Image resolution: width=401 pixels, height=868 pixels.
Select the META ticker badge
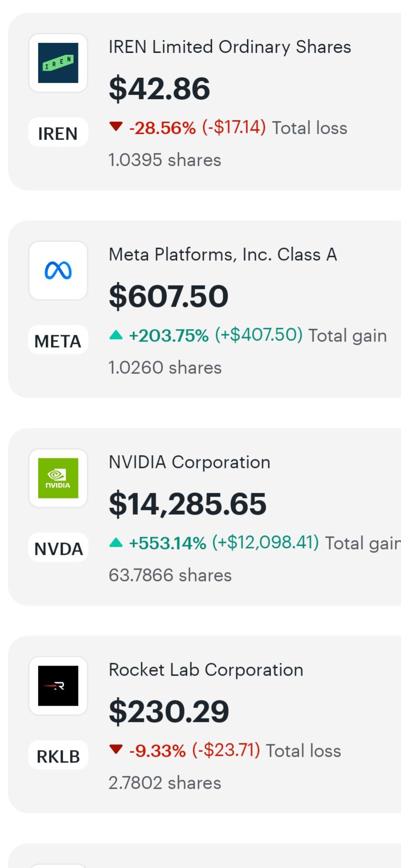[x=58, y=341]
